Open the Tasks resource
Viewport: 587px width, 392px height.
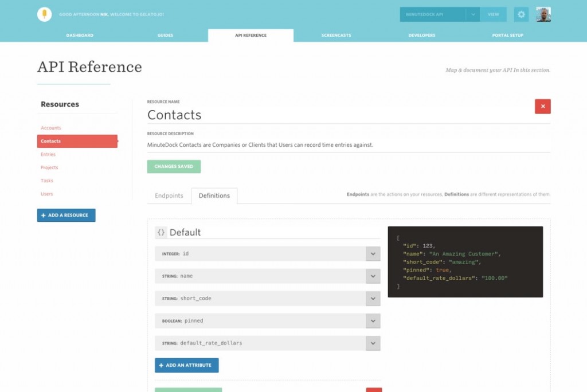click(x=47, y=181)
